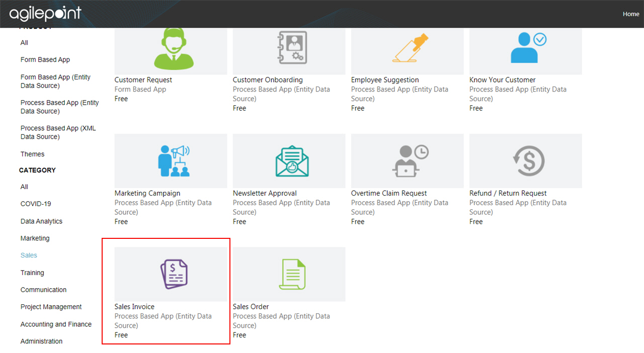The height and width of the screenshot is (353, 644).
Task: Choose the Communication category
Action: pos(43,290)
